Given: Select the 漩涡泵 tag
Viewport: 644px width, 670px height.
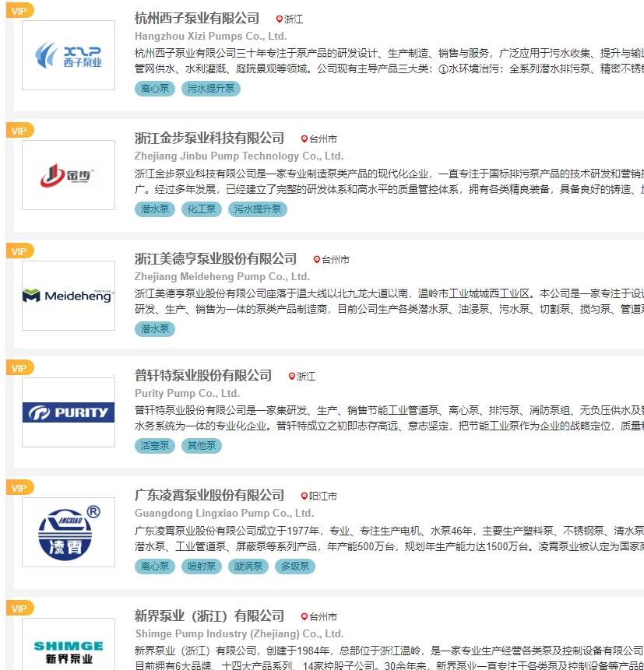Looking at the screenshot, I should (x=248, y=567).
